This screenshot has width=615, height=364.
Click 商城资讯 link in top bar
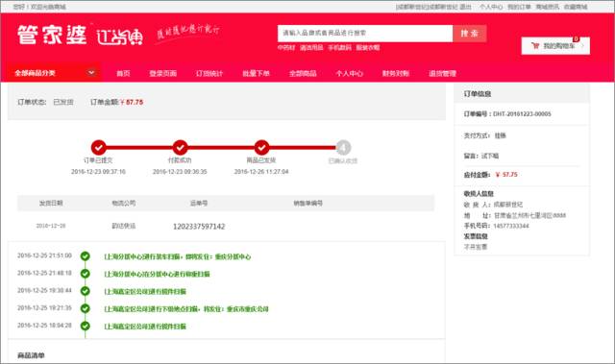tap(548, 7)
